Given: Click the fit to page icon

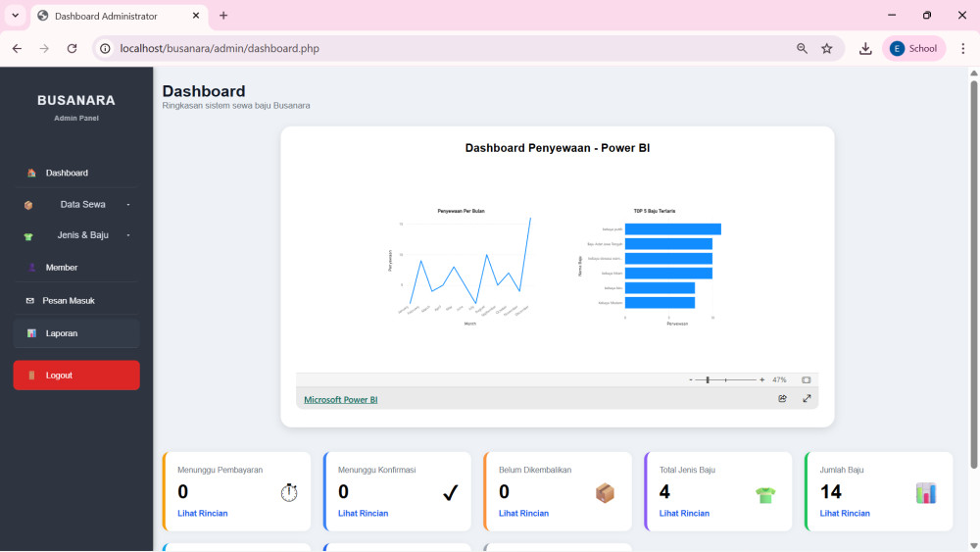Looking at the screenshot, I should coord(806,379).
